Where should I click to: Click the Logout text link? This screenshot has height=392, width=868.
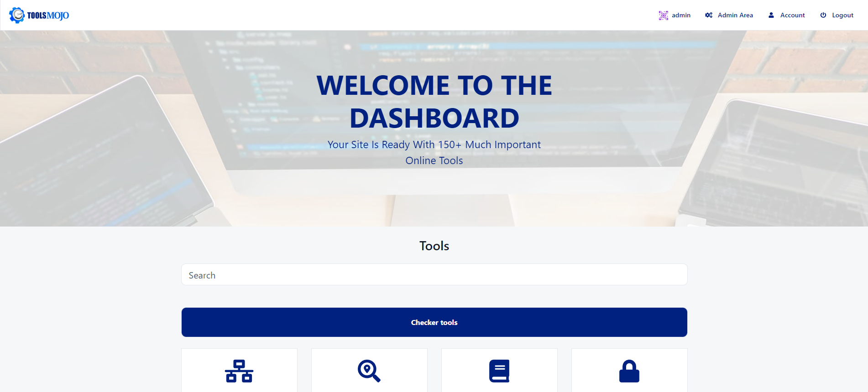(842, 15)
